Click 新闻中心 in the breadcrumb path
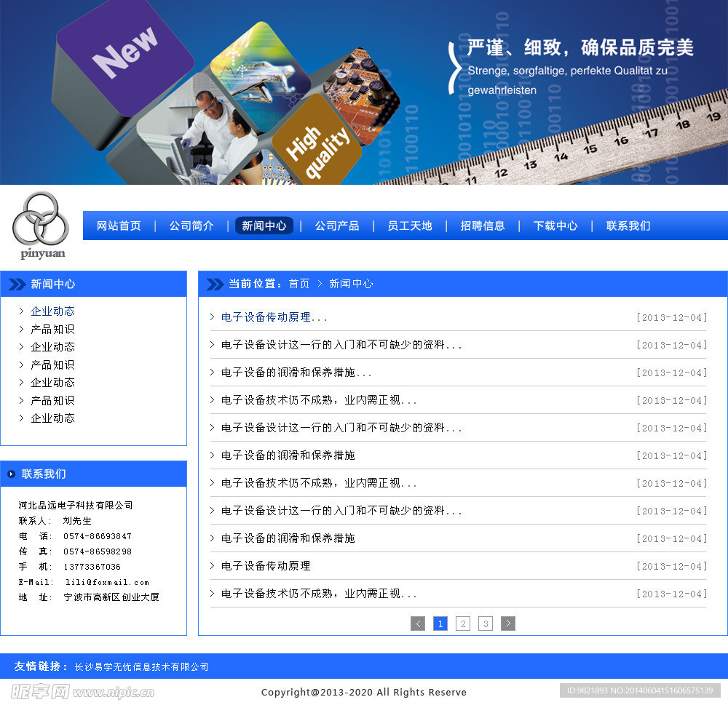Image resolution: width=728 pixels, height=705 pixels. [x=351, y=284]
